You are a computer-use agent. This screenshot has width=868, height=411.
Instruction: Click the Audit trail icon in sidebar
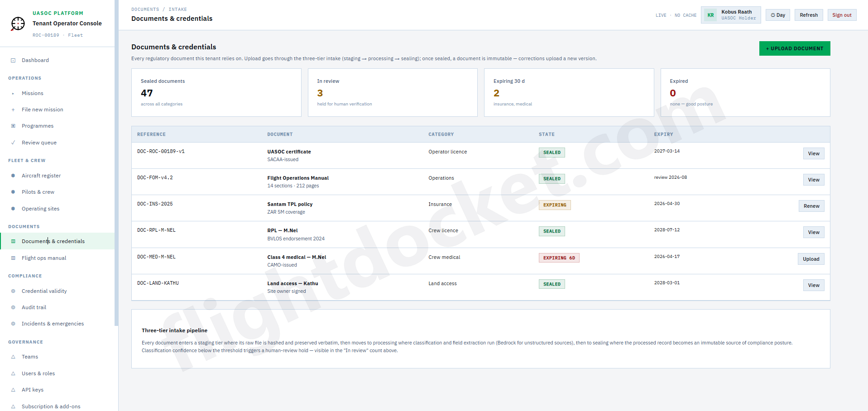click(x=13, y=307)
